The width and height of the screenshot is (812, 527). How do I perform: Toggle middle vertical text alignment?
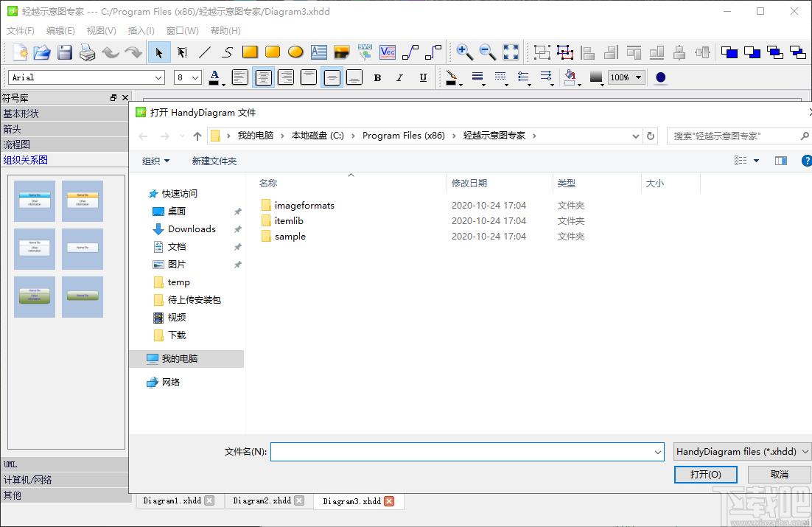point(332,77)
